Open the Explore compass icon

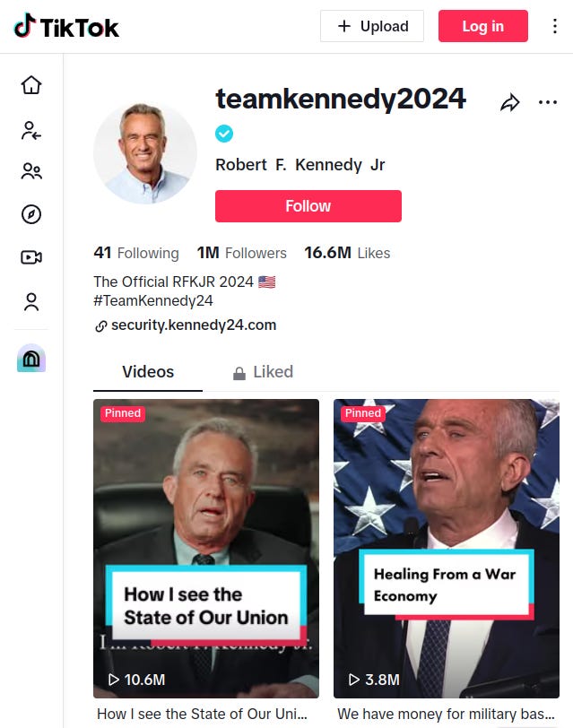point(31,214)
